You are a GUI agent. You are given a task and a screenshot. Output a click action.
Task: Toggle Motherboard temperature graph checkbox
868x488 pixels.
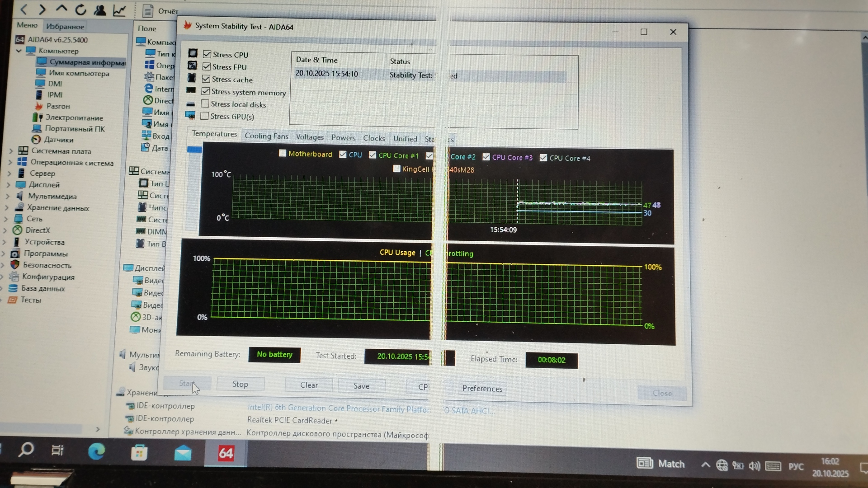coord(283,153)
